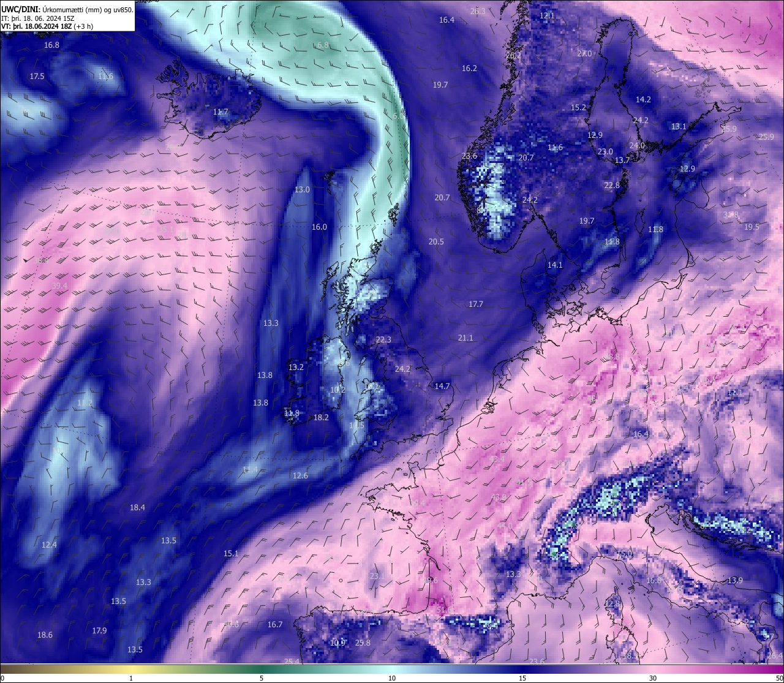Select the 26.2 value label
The height and width of the screenshot is (683, 784).
tap(513, 56)
